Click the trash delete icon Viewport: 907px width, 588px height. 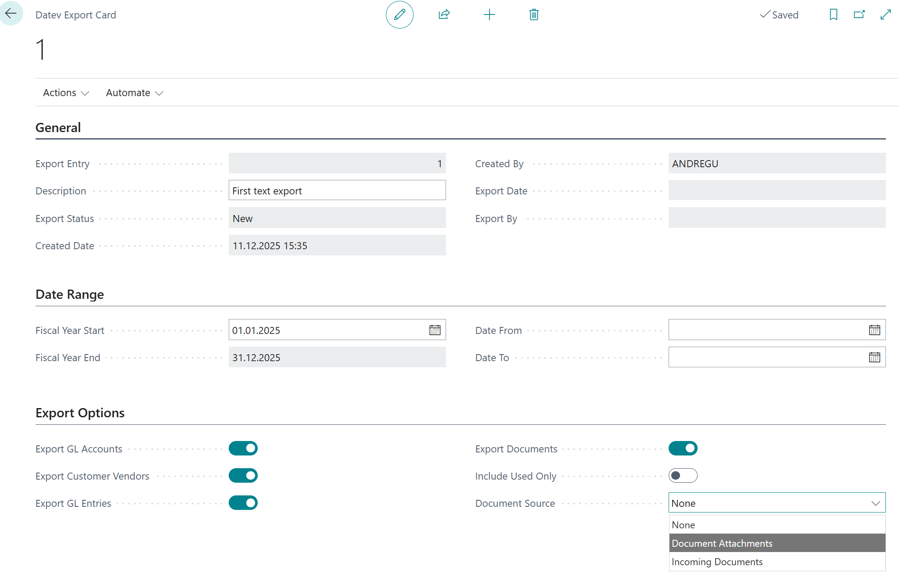[534, 14]
